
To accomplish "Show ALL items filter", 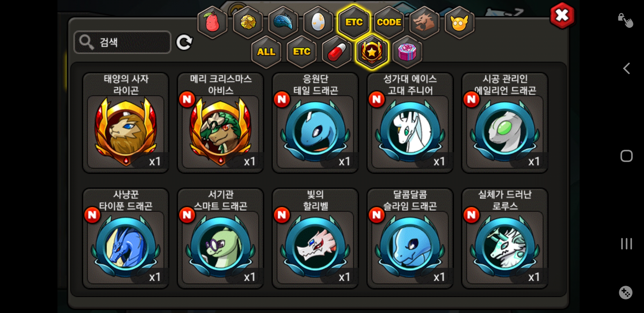I will point(266,52).
